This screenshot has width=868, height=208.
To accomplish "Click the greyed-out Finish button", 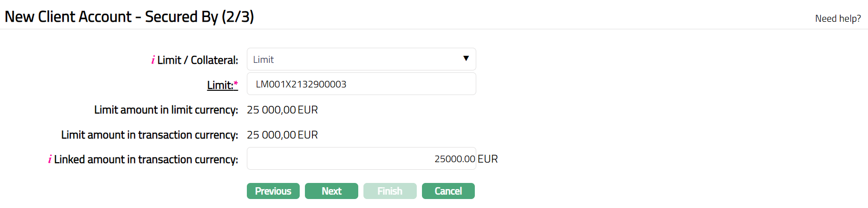I will coord(389,191).
